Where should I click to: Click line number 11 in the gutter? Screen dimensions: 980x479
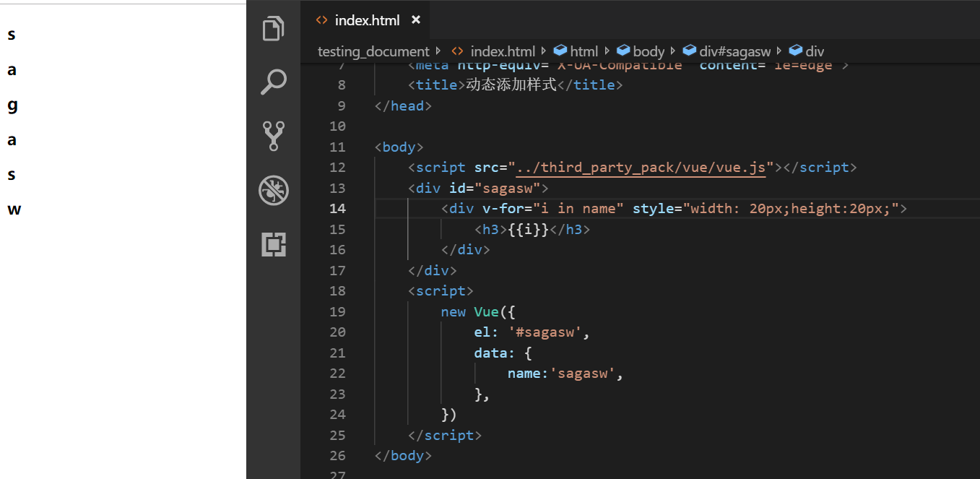(337, 147)
